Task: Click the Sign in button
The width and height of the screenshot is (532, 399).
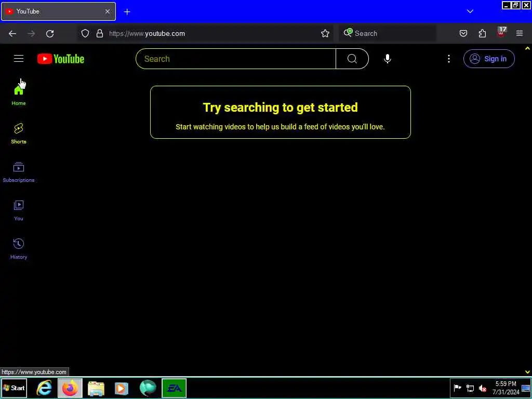Action: (x=489, y=59)
